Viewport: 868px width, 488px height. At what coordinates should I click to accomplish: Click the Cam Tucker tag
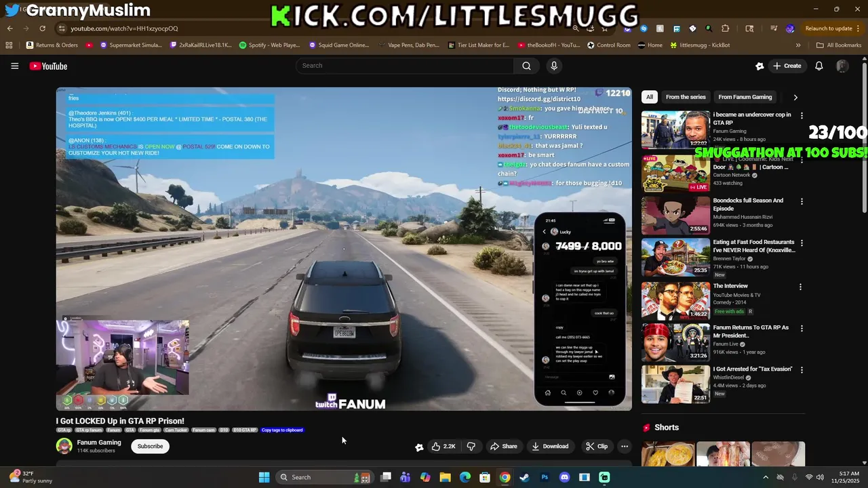176,430
